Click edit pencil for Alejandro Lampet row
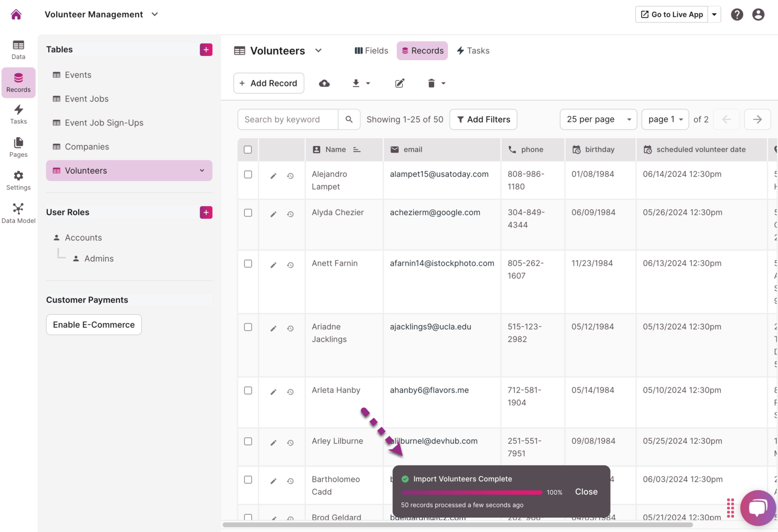778x532 pixels. [x=273, y=176]
